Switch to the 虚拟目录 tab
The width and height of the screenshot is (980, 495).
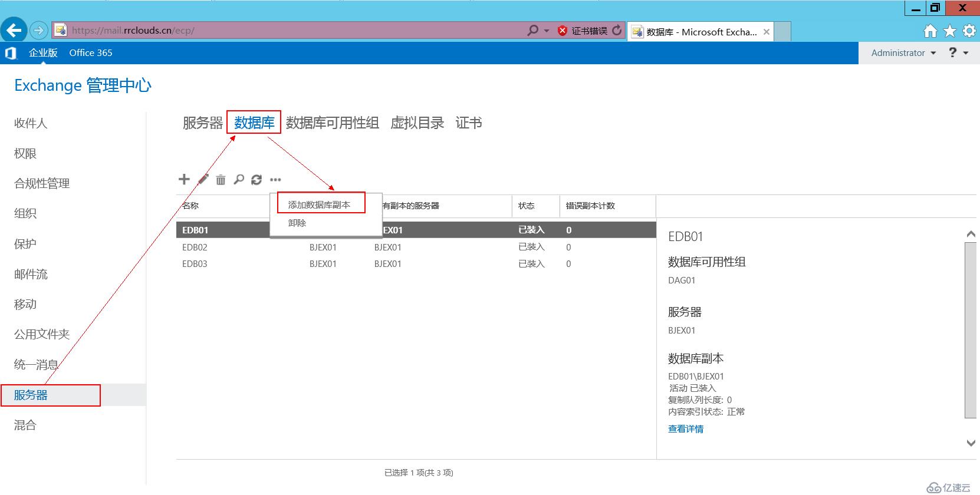[x=417, y=123]
